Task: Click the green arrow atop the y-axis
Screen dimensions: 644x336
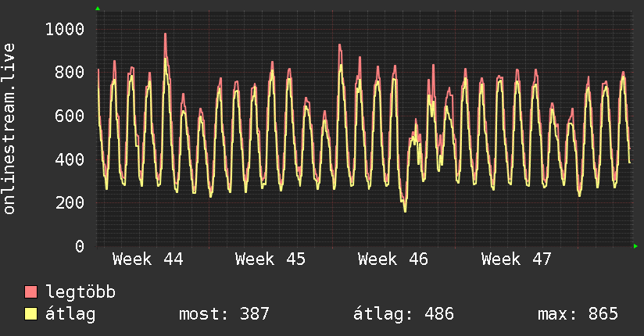Action: [x=98, y=9]
